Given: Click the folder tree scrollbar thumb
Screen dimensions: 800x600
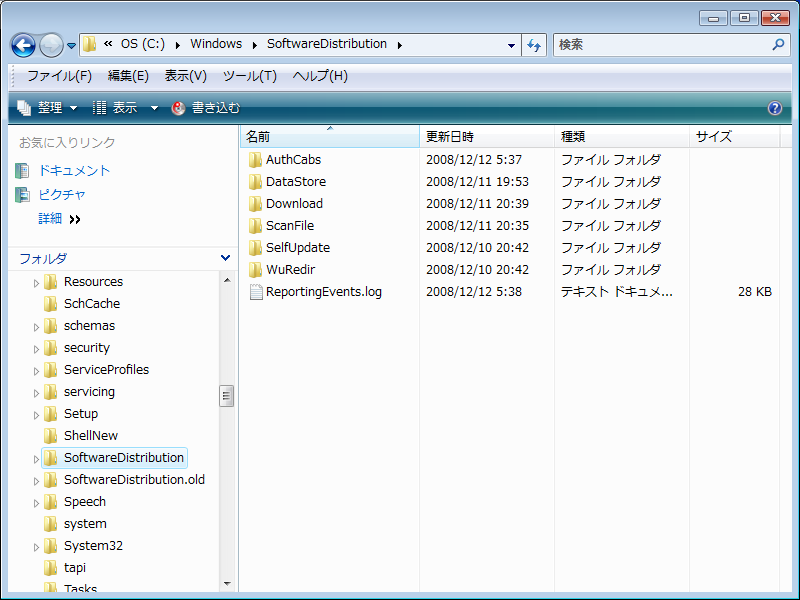Looking at the screenshot, I should click(226, 396).
